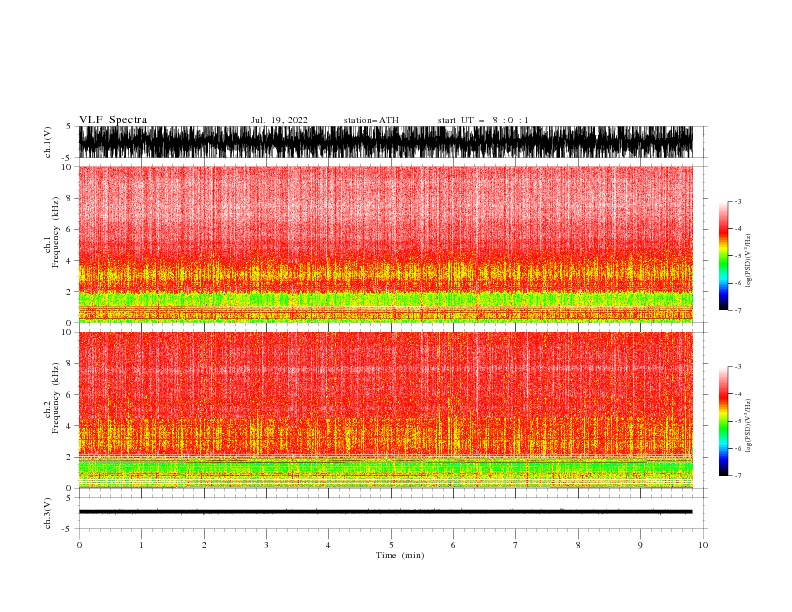This screenshot has width=792, height=612.
Task: Click the time axis tick label "0"
Action: coord(79,545)
